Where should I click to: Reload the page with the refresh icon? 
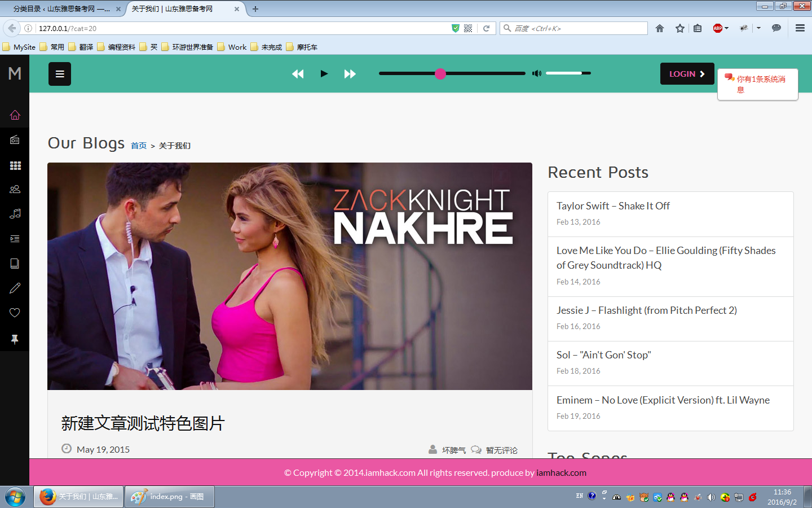(x=486, y=28)
